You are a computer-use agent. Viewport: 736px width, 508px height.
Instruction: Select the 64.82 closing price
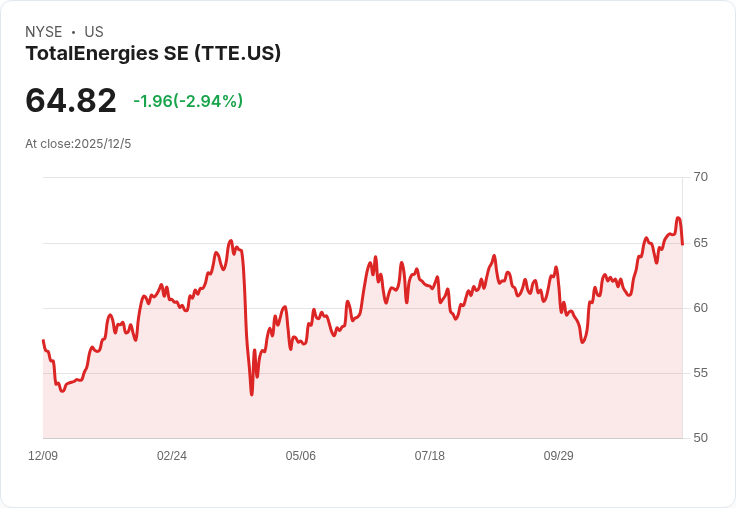pyautogui.click(x=70, y=100)
